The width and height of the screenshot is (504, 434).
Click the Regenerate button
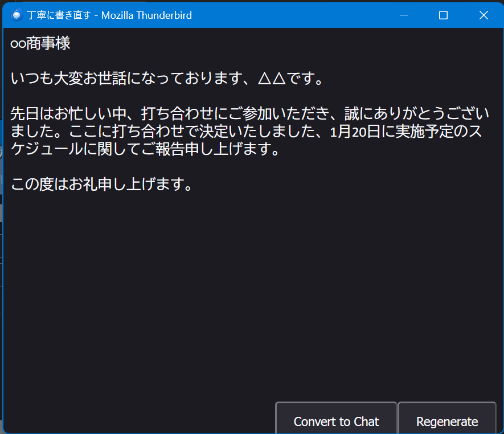pos(447,418)
